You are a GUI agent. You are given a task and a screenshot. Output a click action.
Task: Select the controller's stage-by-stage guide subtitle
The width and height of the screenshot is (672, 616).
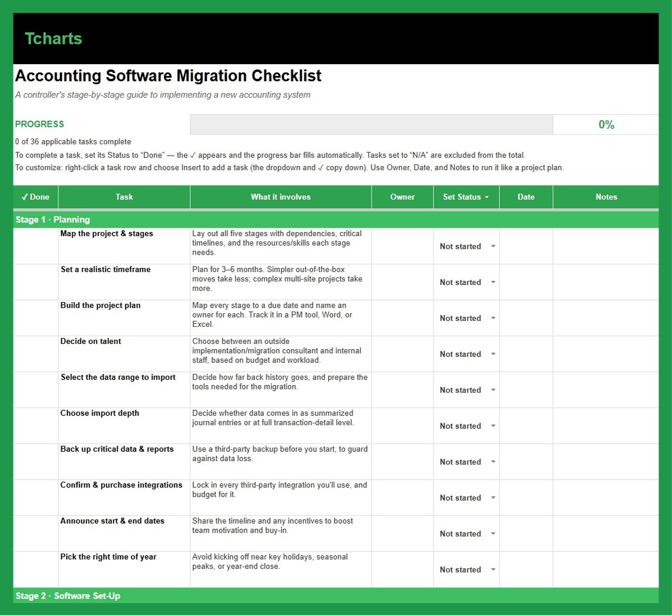click(163, 95)
